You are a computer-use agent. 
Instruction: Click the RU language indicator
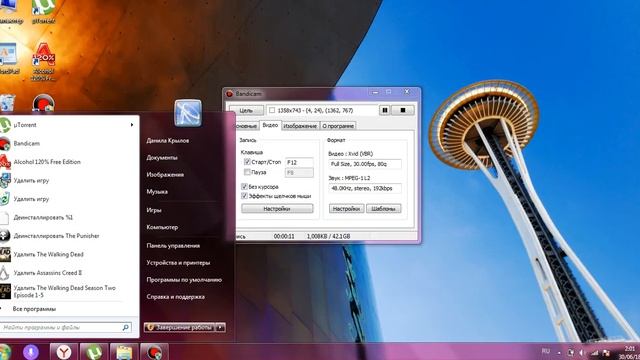(x=546, y=351)
